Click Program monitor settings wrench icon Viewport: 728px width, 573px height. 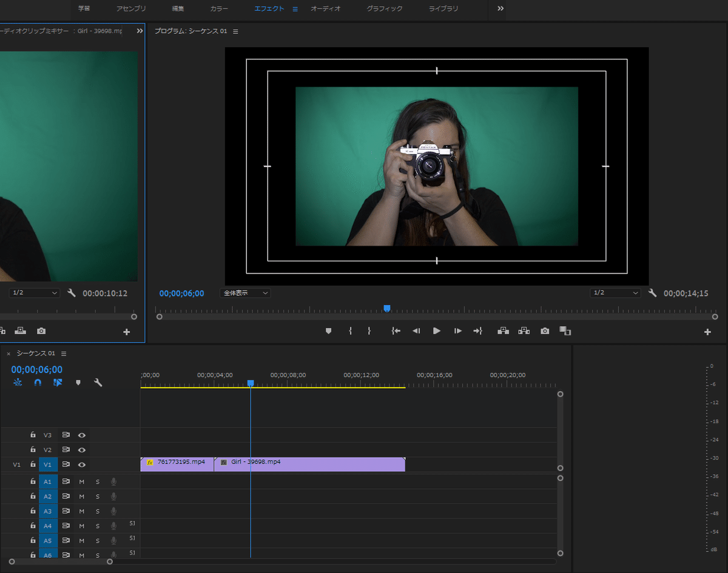[x=652, y=293]
